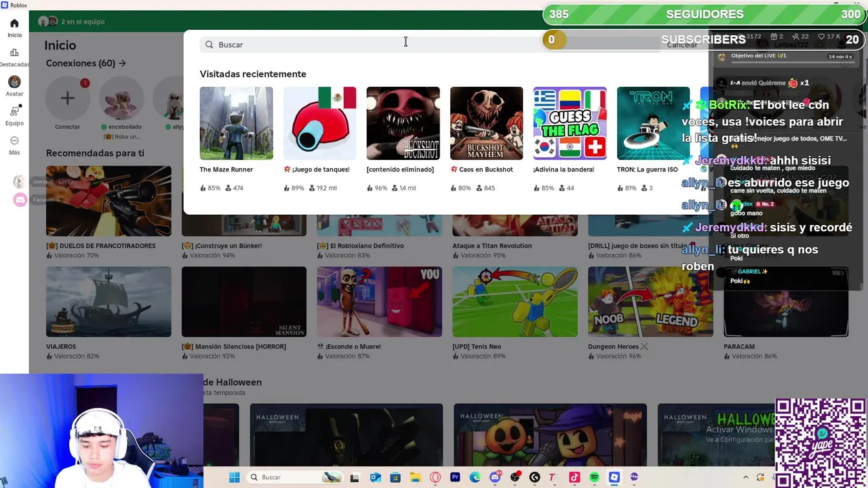This screenshot has height=488, width=868.
Task: Open Spotify from the taskbar
Action: click(x=594, y=478)
